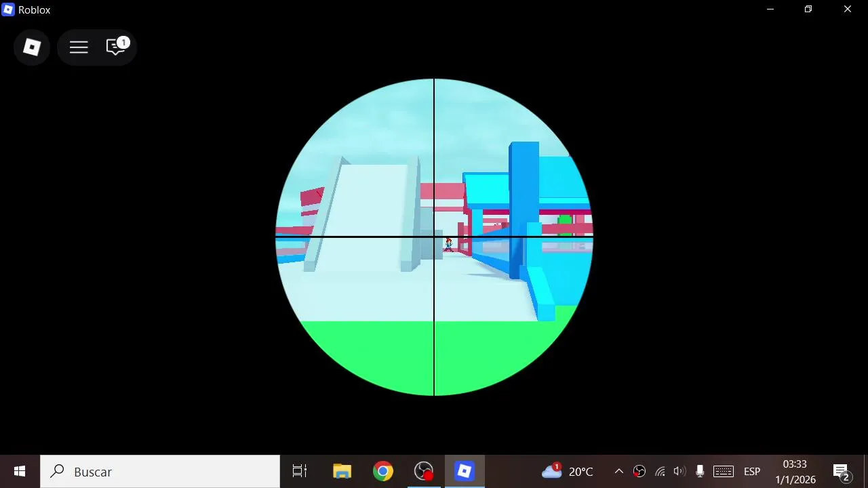868x488 pixels.
Task: Open the weather widget showing 20°C
Action: (568, 471)
